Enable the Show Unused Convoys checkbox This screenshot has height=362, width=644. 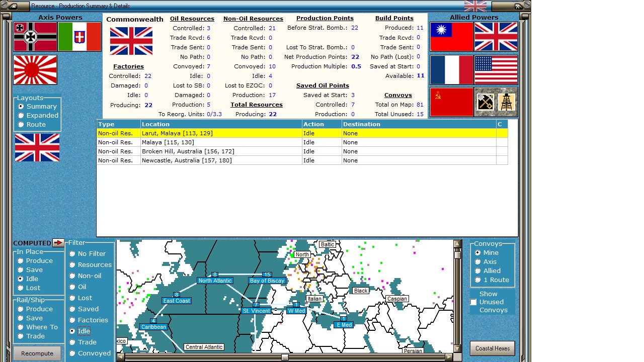click(473, 302)
